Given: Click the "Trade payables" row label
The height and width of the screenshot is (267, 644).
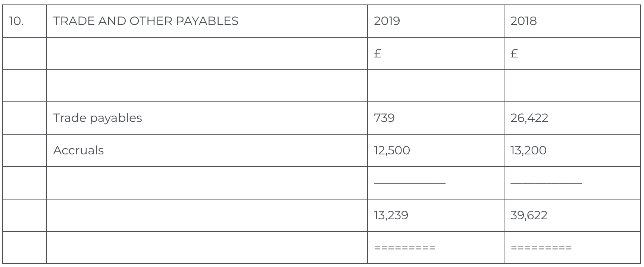Looking at the screenshot, I should (x=97, y=118).
